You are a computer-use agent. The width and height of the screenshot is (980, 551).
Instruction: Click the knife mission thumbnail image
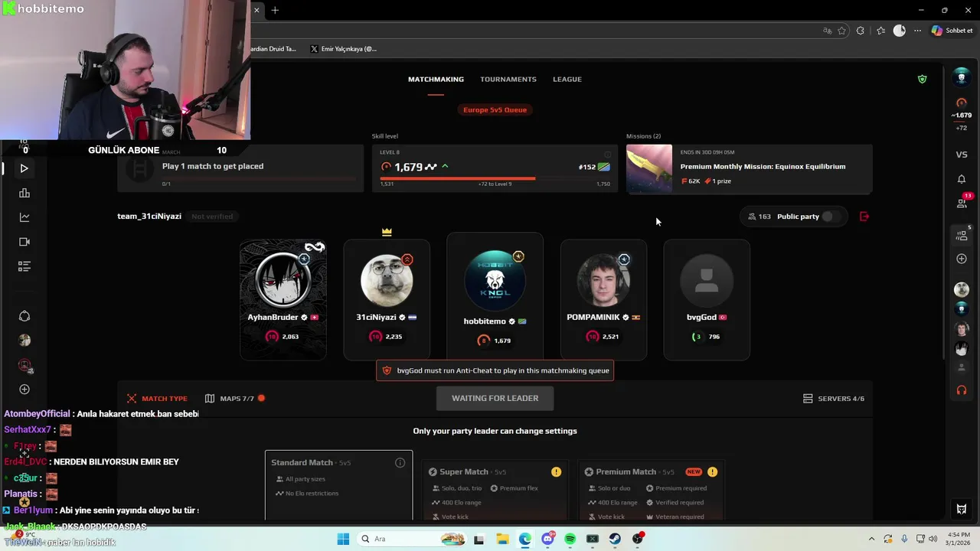649,169
